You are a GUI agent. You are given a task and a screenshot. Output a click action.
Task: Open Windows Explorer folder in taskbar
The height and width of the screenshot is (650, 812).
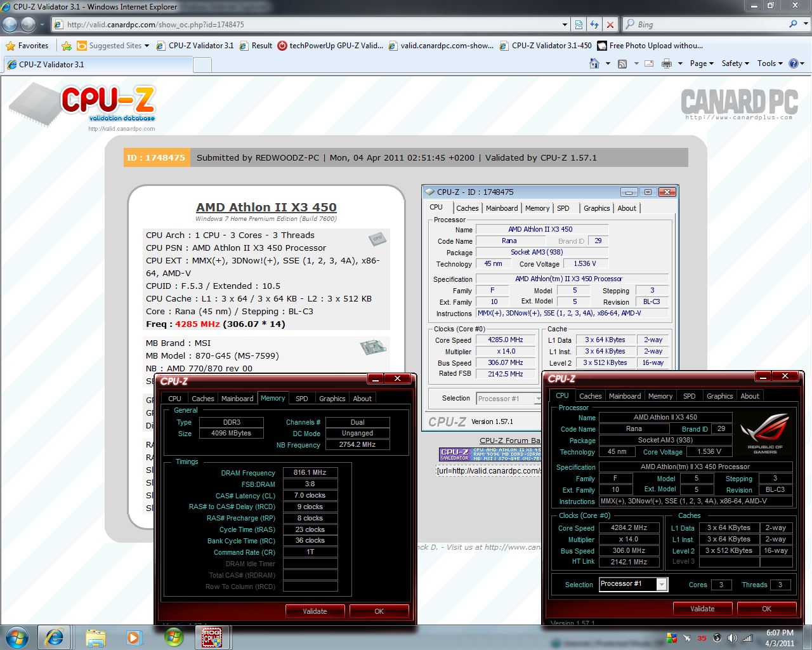pyautogui.click(x=95, y=637)
